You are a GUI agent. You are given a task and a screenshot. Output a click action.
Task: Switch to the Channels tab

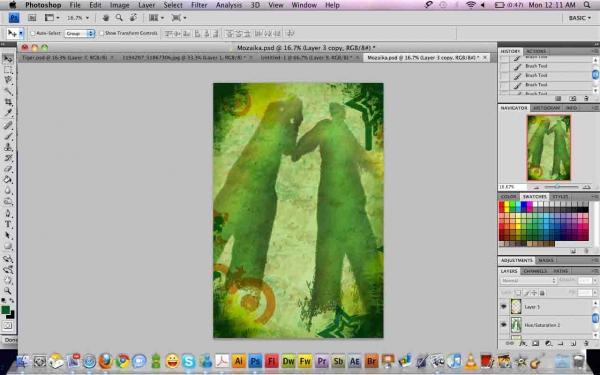point(535,271)
